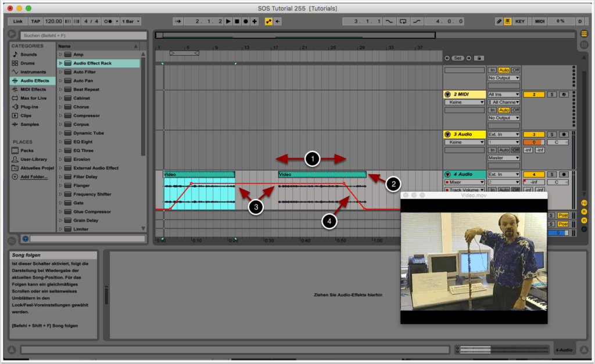595x364 pixels.
Task: Expand the Audio Effect Rack folder
Action: pyautogui.click(x=60, y=63)
